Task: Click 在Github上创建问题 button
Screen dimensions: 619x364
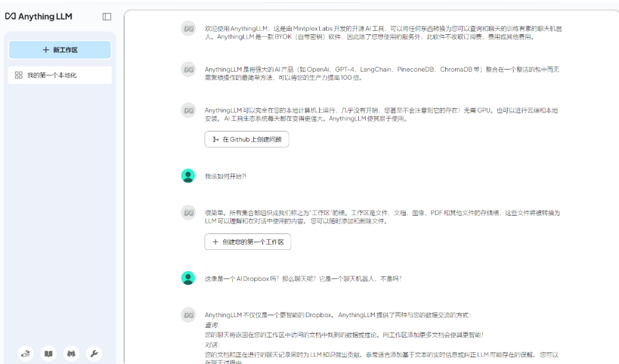Action: coord(246,139)
